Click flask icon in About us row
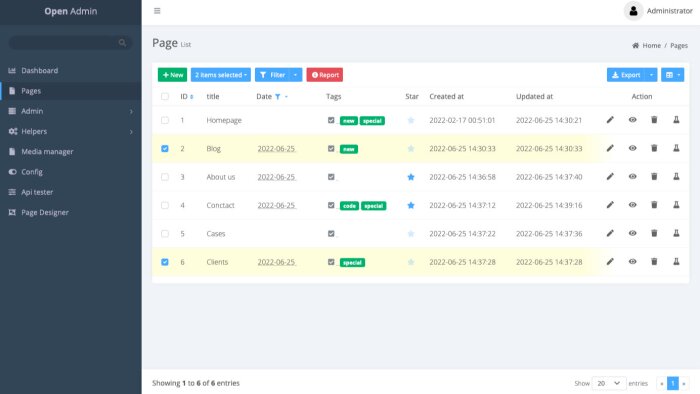Viewport: 700px width, 394px height. [676, 177]
